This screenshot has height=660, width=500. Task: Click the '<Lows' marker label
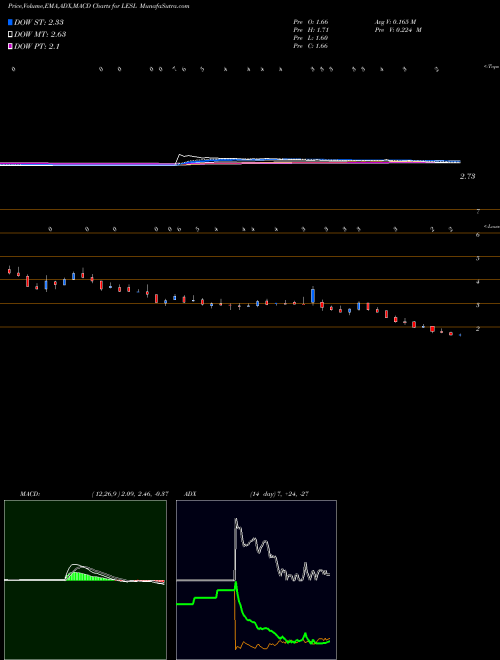(x=492, y=226)
